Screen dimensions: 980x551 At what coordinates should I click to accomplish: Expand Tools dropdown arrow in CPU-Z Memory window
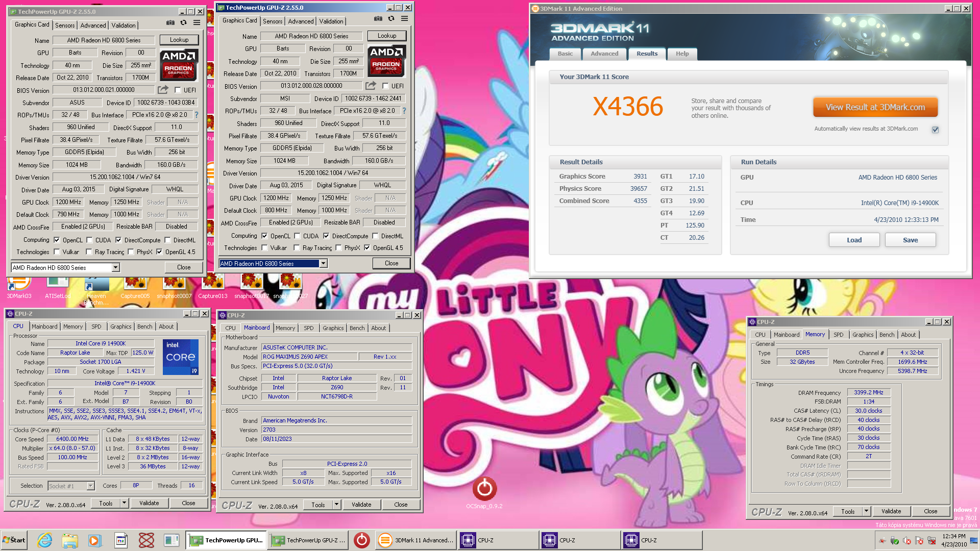(x=866, y=511)
